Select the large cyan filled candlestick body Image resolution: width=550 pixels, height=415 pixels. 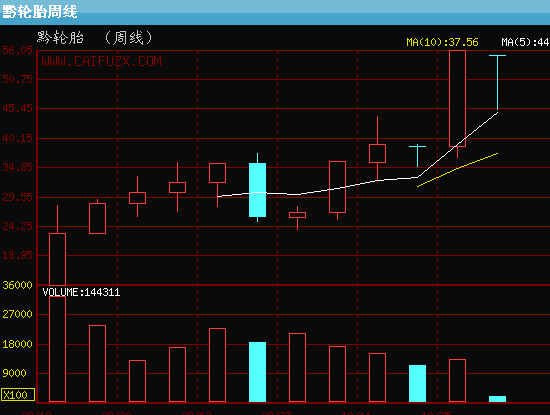[257, 190]
